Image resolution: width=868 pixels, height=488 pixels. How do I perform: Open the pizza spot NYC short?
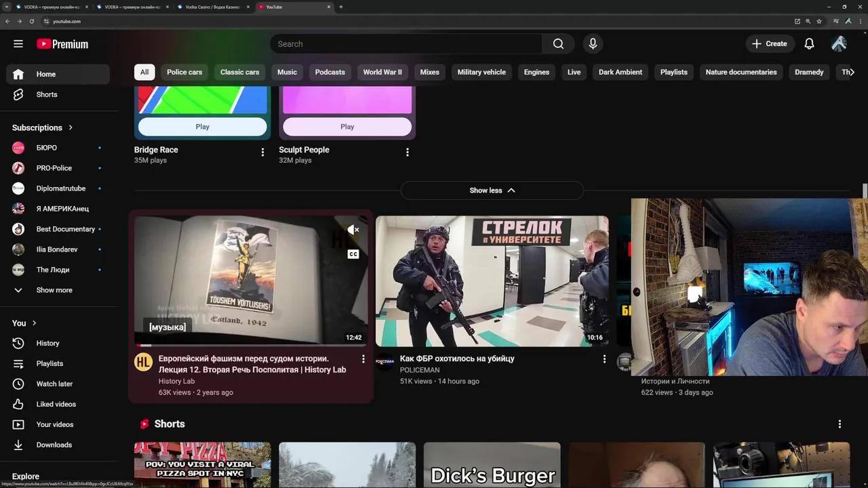203,465
